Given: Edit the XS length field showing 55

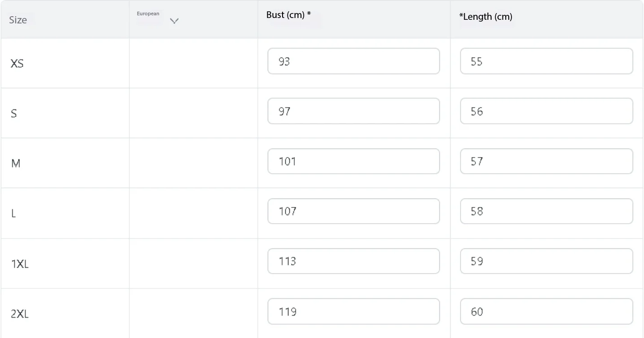Looking at the screenshot, I should [546, 61].
